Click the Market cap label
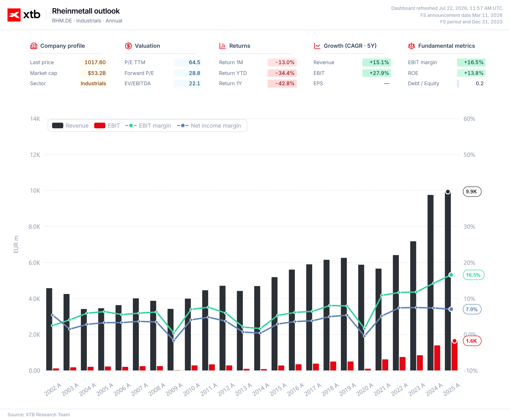The width and height of the screenshot is (510, 420). click(44, 73)
